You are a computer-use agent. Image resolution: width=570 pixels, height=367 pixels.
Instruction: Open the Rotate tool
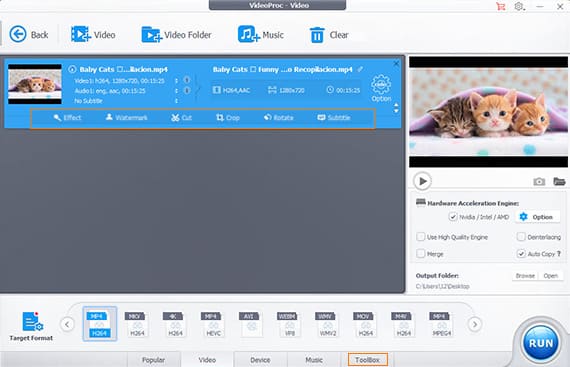pyautogui.click(x=278, y=118)
